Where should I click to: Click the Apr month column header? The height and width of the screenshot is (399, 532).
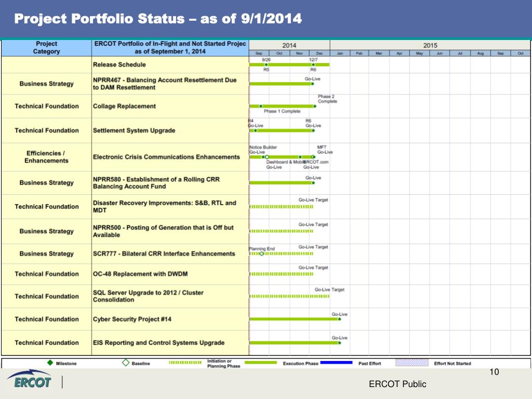tap(400, 54)
